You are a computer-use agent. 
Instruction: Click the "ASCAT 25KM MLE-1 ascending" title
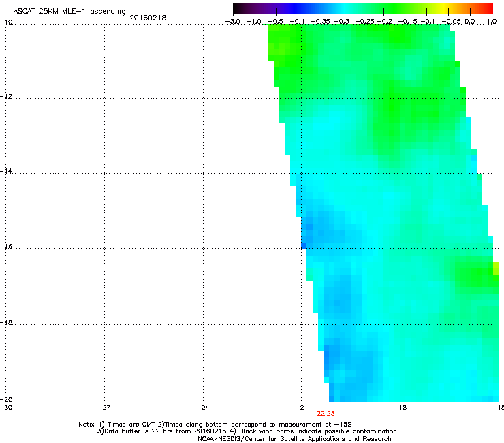pyautogui.click(x=69, y=11)
